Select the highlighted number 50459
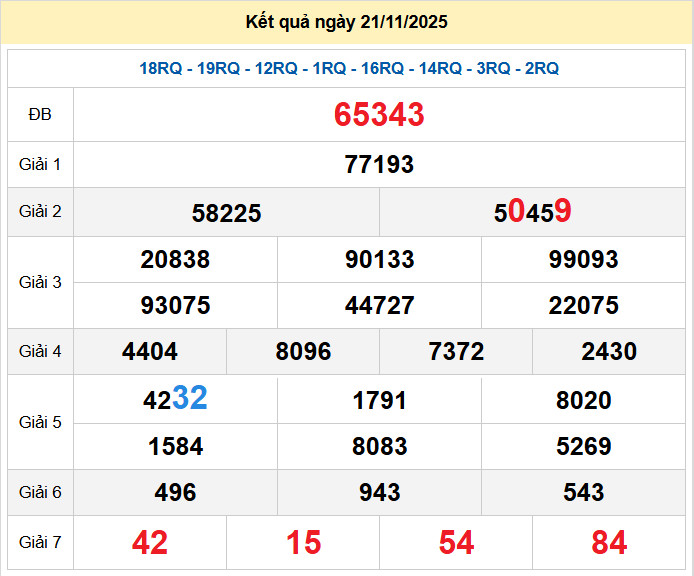694x576 pixels. click(532, 212)
